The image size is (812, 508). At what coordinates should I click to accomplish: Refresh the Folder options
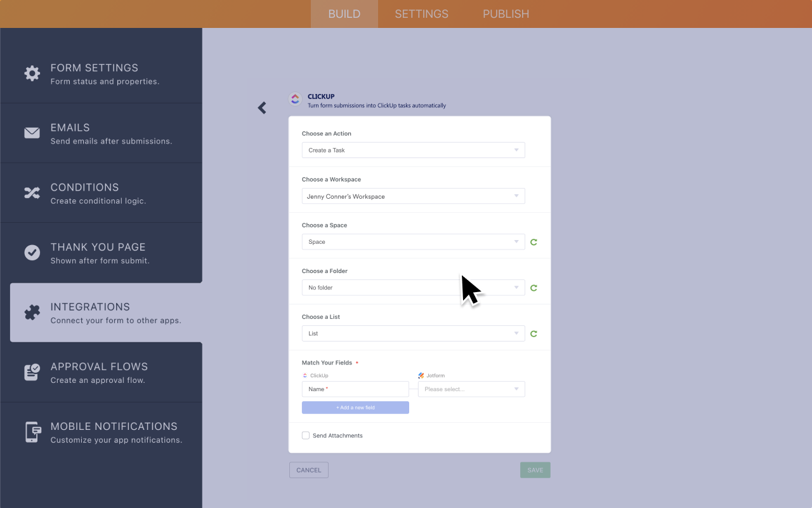(534, 288)
